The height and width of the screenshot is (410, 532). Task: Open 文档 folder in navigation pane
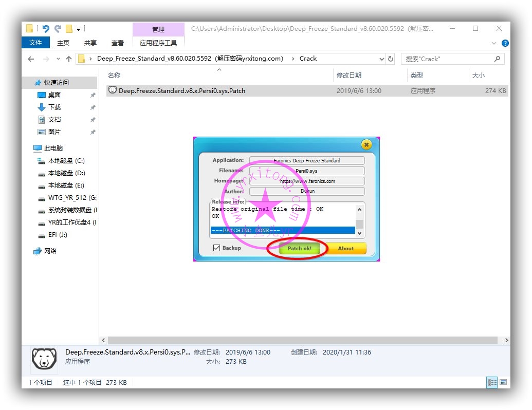tap(54, 119)
